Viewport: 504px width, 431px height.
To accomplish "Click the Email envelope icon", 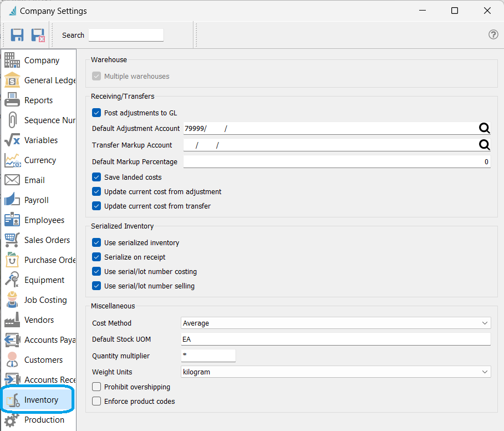I will coord(12,180).
